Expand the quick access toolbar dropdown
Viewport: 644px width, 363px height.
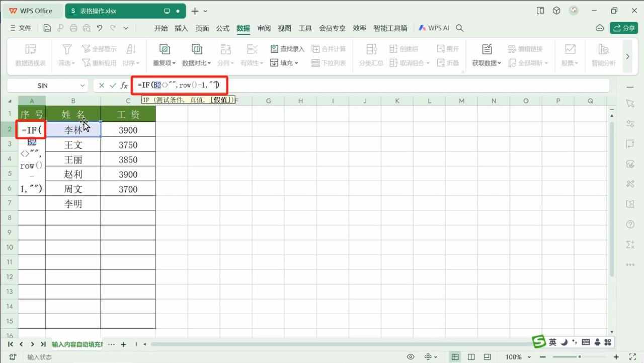126,28
